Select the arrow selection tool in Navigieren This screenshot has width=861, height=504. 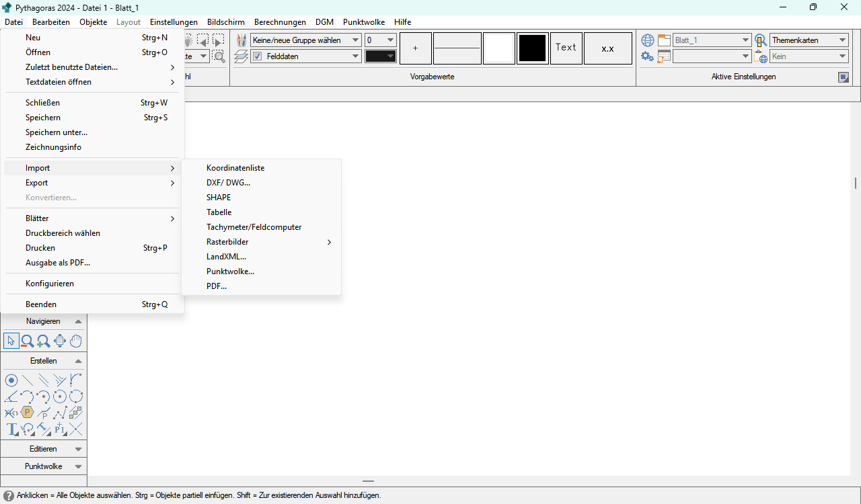(11, 341)
